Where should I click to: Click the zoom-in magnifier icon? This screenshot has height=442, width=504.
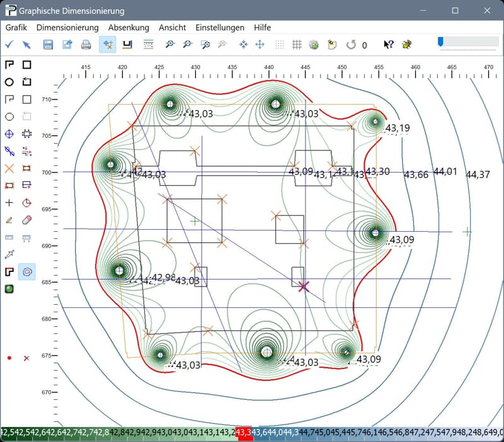(169, 45)
